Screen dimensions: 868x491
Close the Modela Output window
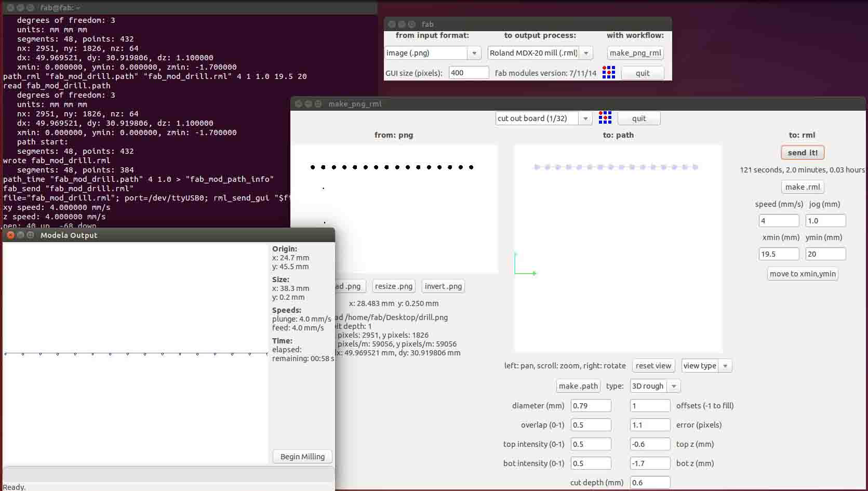[x=10, y=235]
